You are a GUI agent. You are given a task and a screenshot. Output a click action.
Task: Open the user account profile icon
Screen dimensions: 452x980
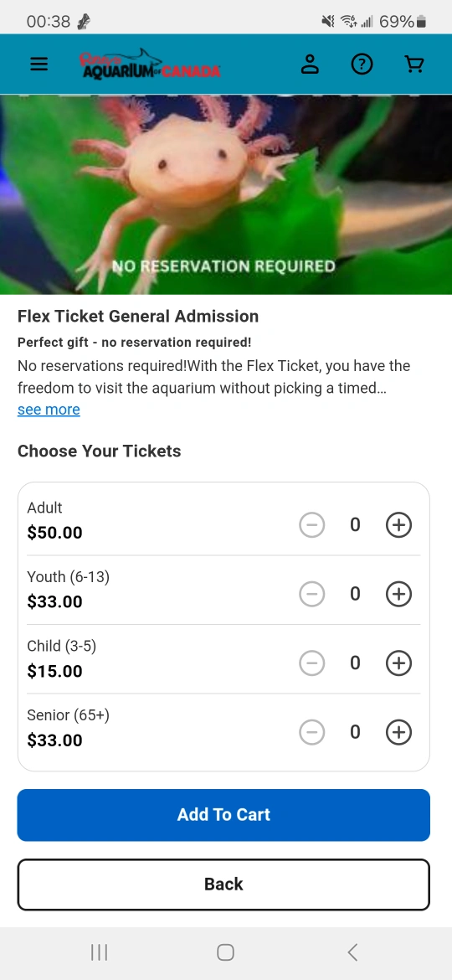click(311, 64)
